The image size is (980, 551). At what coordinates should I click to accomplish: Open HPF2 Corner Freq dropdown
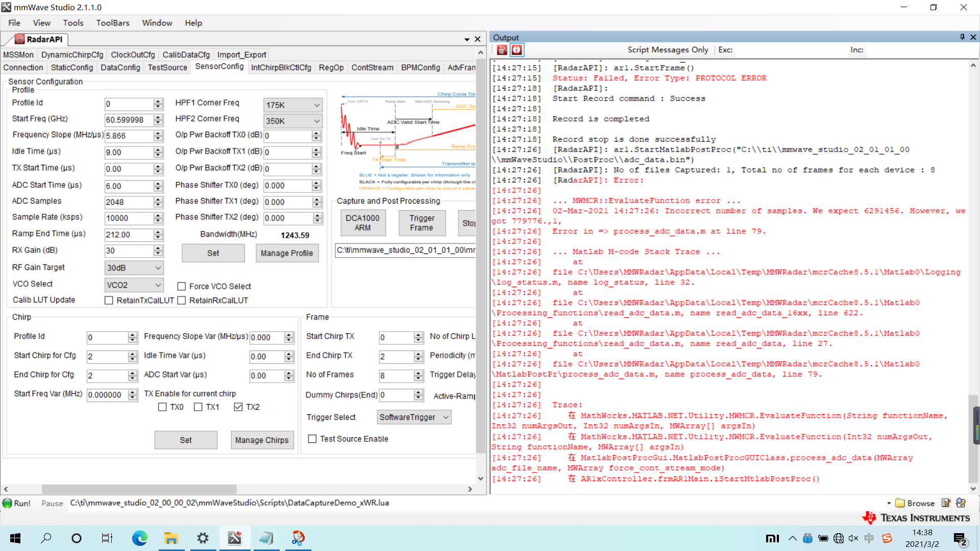tap(293, 121)
